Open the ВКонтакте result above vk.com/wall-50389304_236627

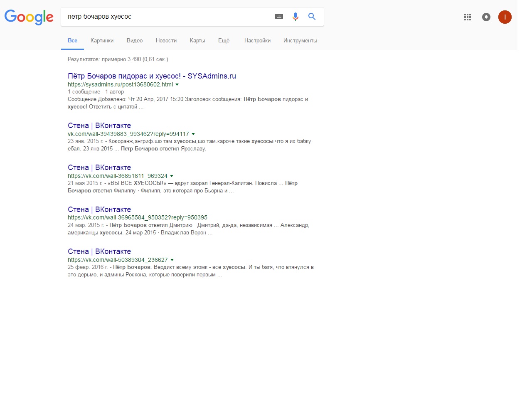[99, 251]
